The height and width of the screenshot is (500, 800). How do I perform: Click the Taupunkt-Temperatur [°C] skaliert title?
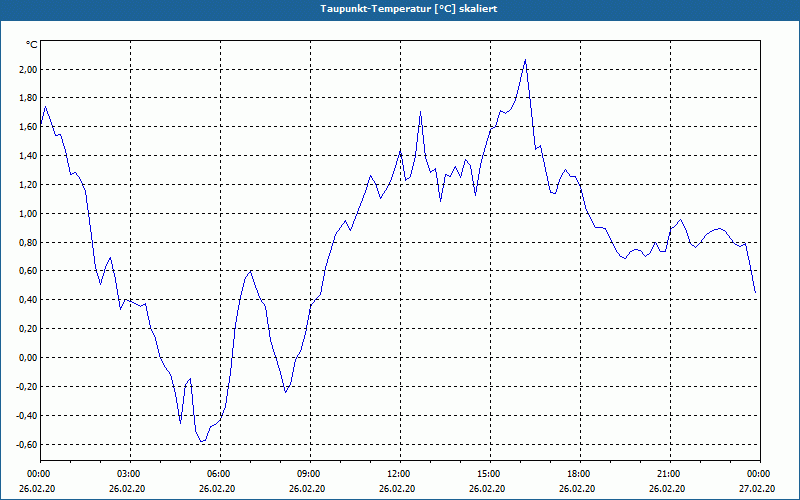409,9
